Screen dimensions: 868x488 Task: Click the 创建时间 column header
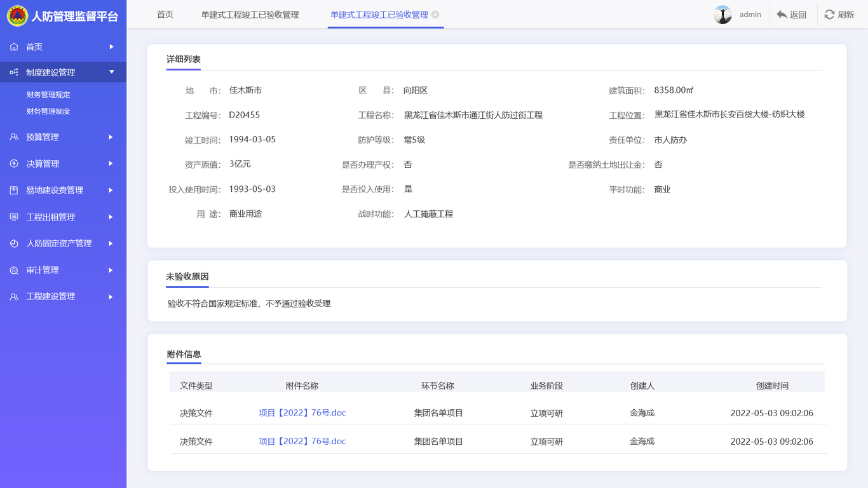(x=772, y=386)
